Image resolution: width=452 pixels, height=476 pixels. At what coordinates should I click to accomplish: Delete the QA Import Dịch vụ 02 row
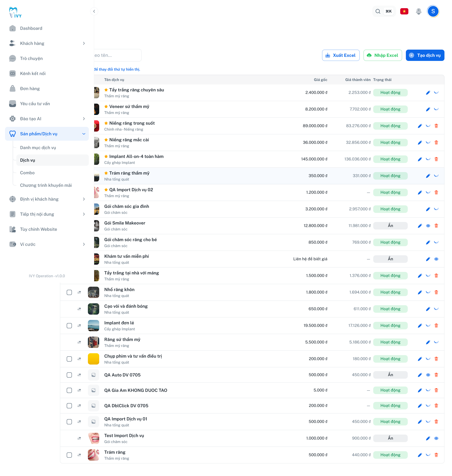pyautogui.click(x=436, y=192)
